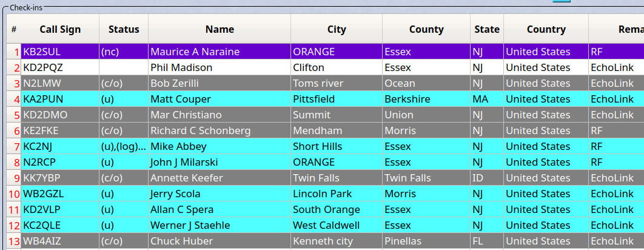
Task: Click the county cell Ocean
Action: coord(426,83)
